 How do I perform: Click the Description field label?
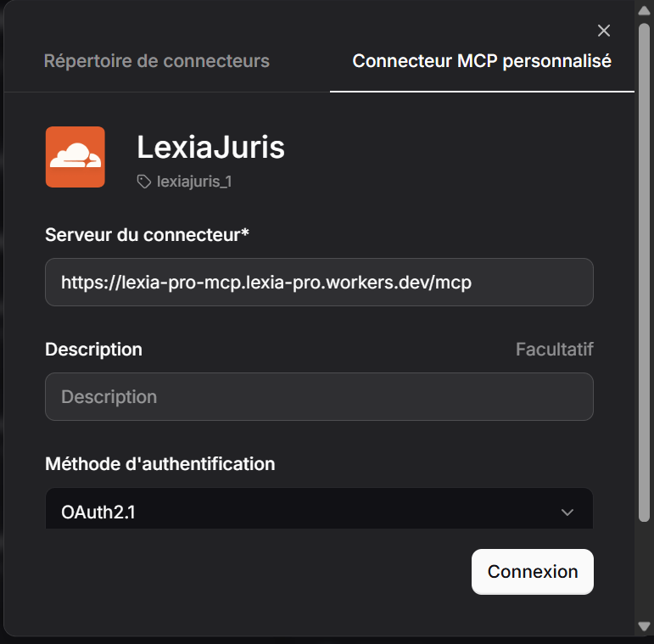pyautogui.click(x=93, y=350)
